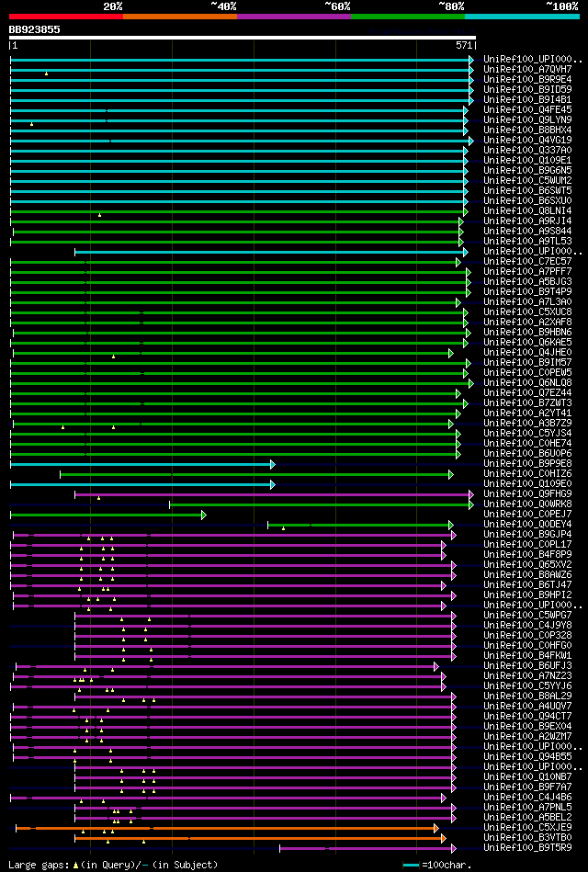
Task: Select the UniRef100_B4FKW1 label
Action: point(528,656)
